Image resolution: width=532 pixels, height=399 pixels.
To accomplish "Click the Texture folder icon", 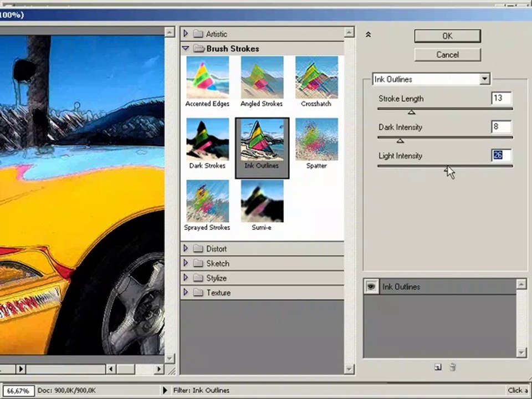I will pyautogui.click(x=198, y=293).
